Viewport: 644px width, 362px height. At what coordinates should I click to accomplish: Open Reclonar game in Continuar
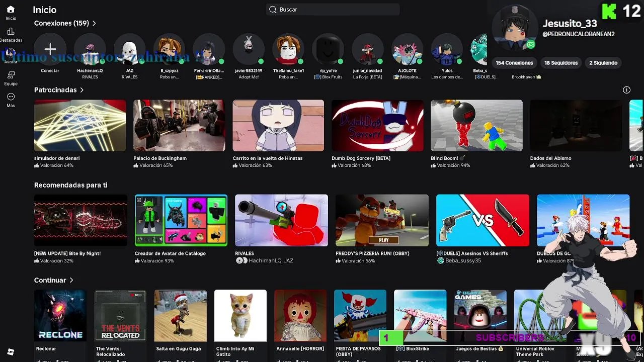point(60,316)
